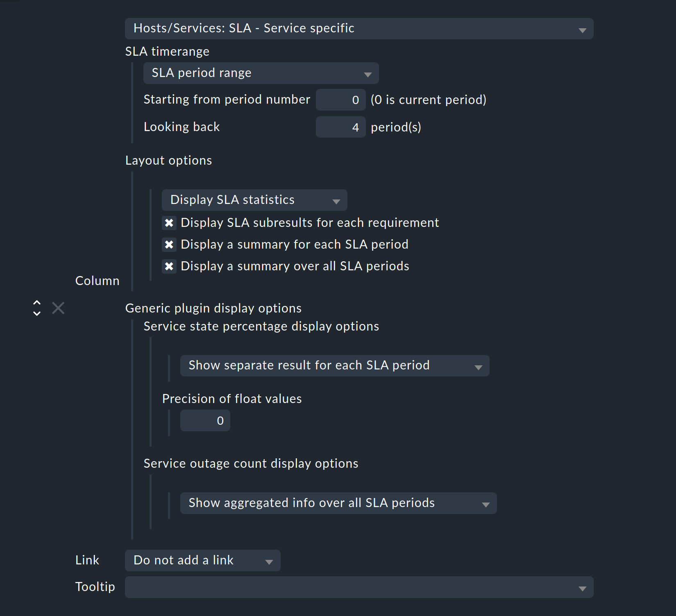Uncheck 'Display a summary for each SLA period'
The width and height of the screenshot is (676, 616).
point(169,245)
